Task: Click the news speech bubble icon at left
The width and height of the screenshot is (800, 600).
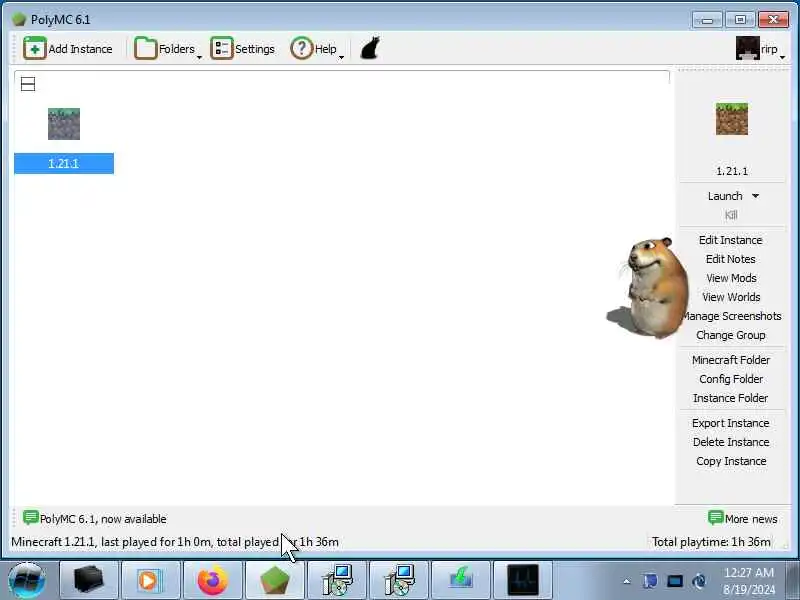Action: click(31, 517)
